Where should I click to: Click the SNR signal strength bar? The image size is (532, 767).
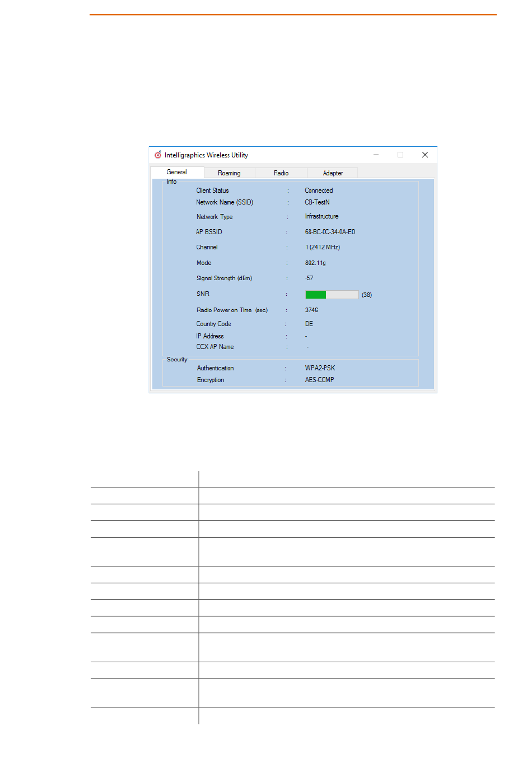332,295
